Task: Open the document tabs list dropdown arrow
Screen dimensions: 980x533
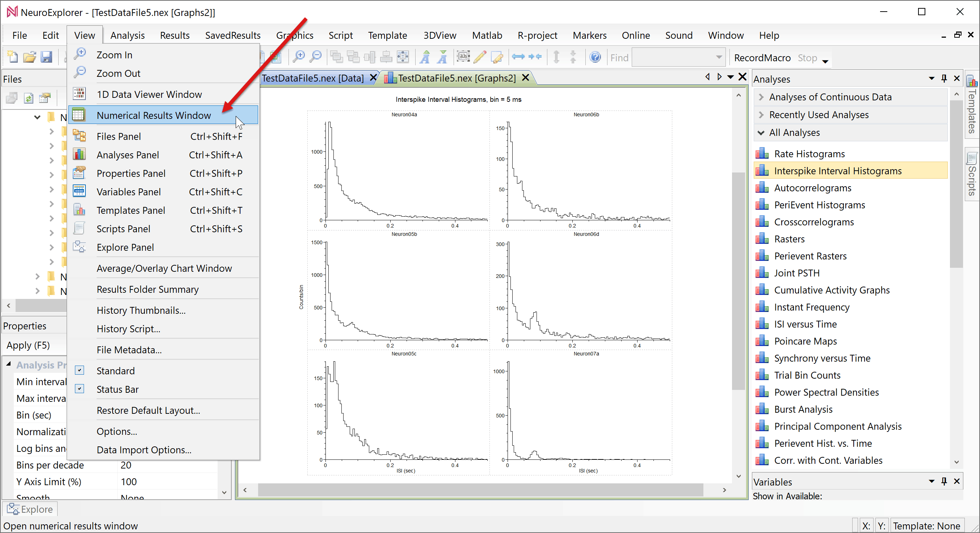Action: (x=731, y=77)
